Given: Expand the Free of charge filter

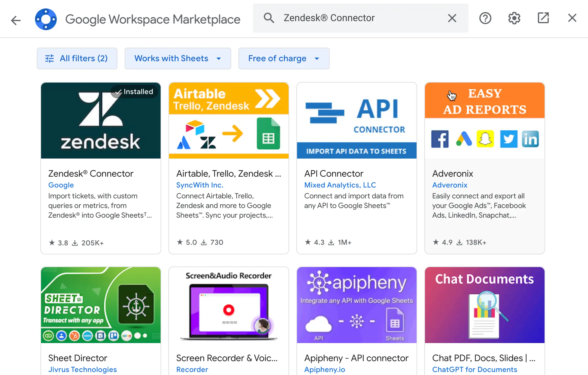Looking at the screenshot, I should tap(283, 58).
